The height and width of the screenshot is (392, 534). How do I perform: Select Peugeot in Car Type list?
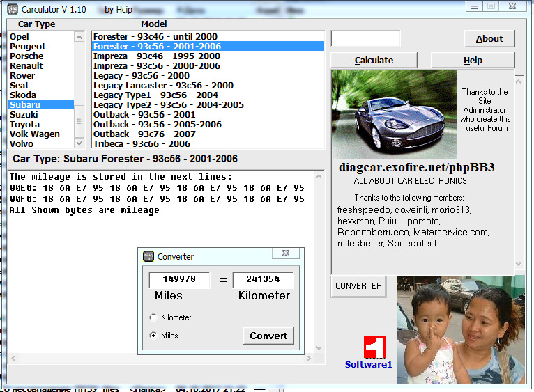pos(41,46)
